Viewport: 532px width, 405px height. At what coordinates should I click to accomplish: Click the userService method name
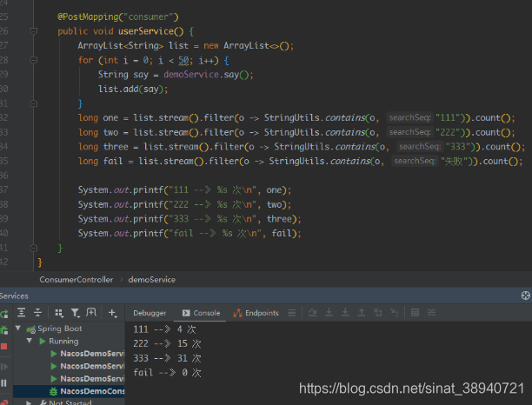coord(146,31)
